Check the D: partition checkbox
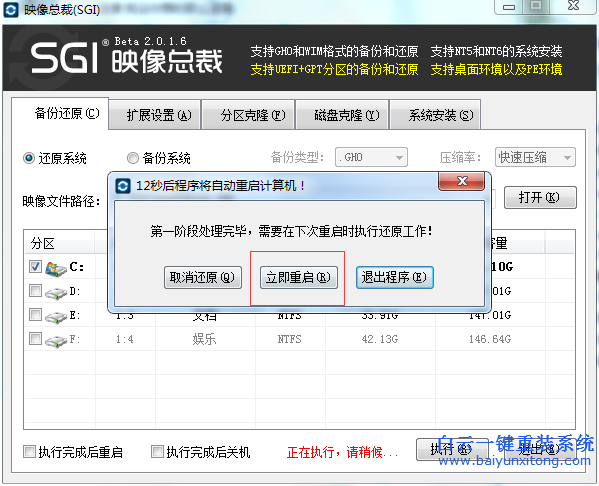The height and width of the screenshot is (486, 599). (x=36, y=291)
